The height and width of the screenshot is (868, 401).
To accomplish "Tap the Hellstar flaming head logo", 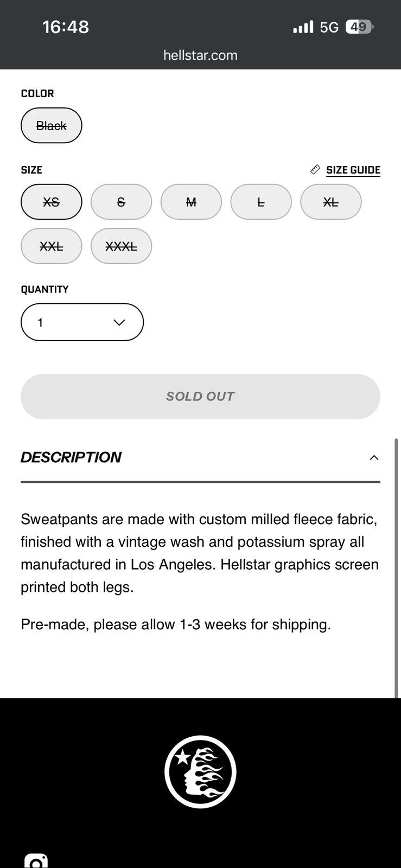I will pyautogui.click(x=200, y=771).
